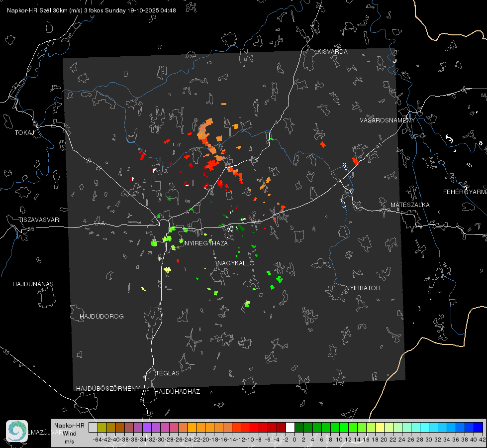Click the HAJDÚHADHÁZ town label
The width and height of the screenshot is (487, 448).
pos(177,391)
